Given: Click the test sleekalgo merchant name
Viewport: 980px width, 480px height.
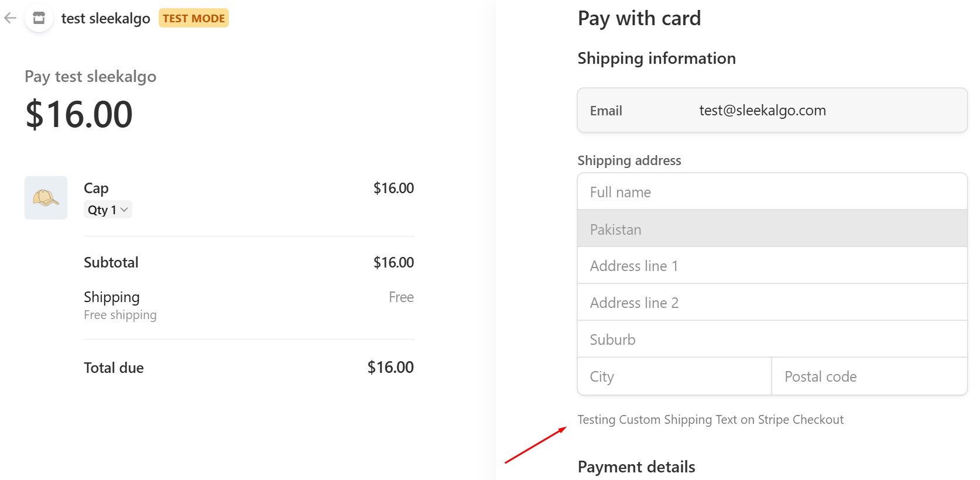Looking at the screenshot, I should [105, 18].
